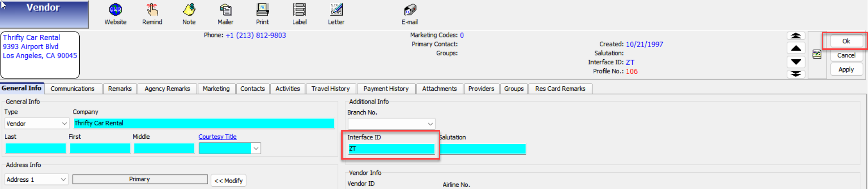The image size is (868, 189).
Task: Click the Profile No. value 106
Action: coord(632,71)
